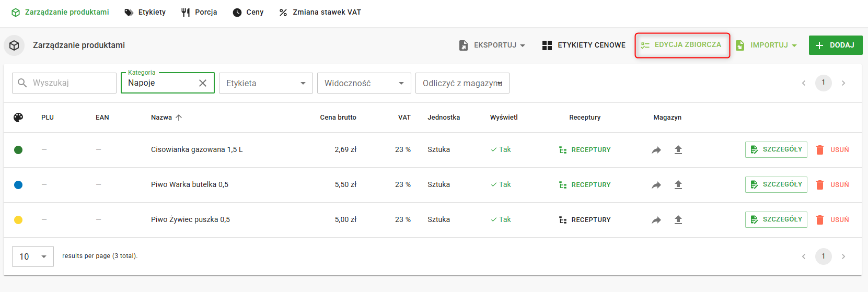The image size is (868, 292).
Task: Open Etykiety cenowe grid icon
Action: [547, 45]
